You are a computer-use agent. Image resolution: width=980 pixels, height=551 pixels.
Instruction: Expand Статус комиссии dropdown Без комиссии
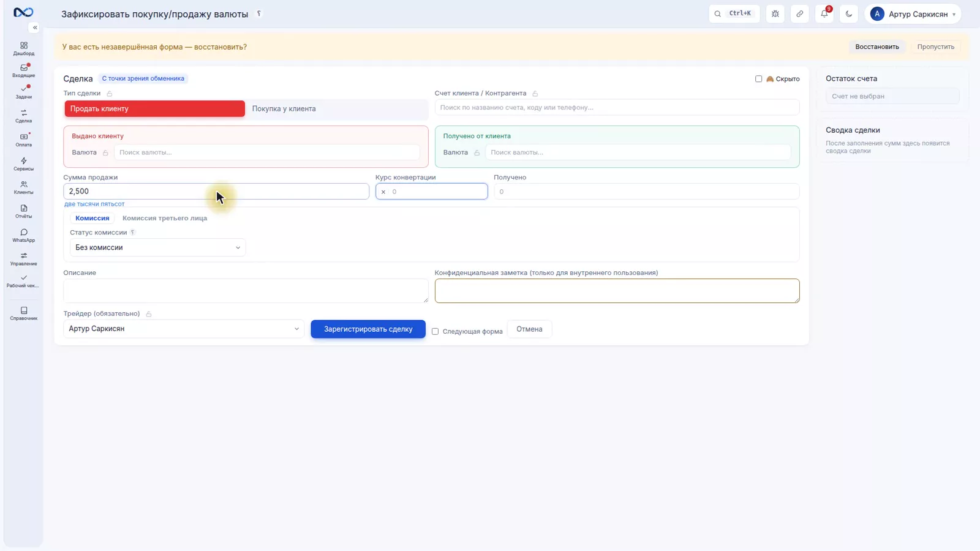coord(157,247)
